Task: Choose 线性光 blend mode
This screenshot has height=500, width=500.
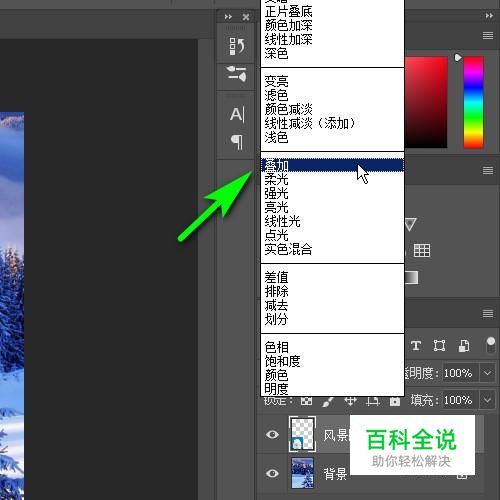Action: click(x=332, y=221)
